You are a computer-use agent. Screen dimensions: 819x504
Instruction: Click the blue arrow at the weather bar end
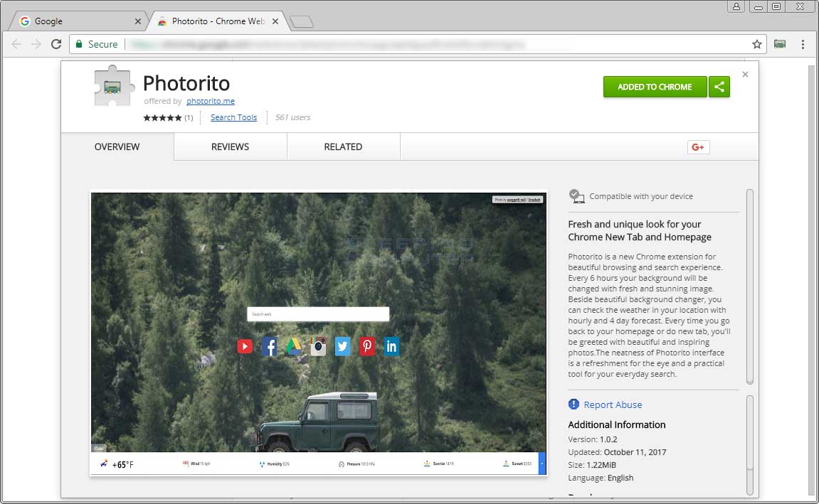542,463
